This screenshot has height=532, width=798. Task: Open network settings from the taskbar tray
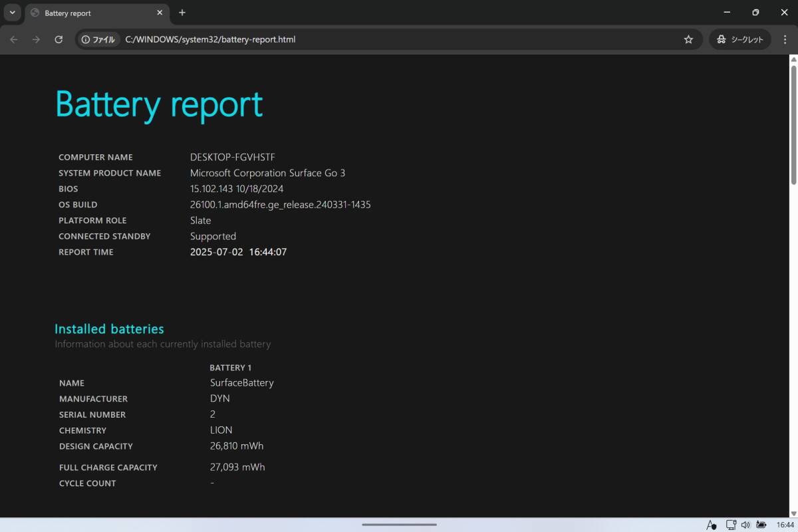coord(731,525)
